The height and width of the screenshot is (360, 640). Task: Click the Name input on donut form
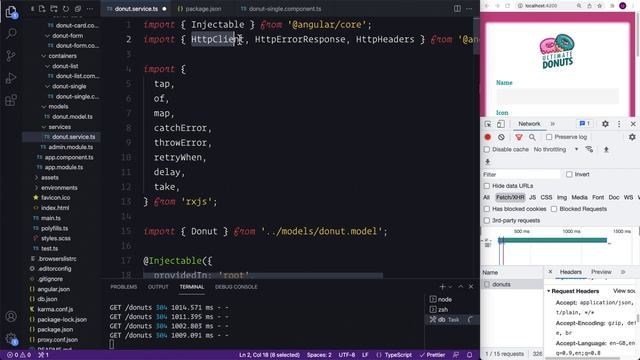pos(557,96)
